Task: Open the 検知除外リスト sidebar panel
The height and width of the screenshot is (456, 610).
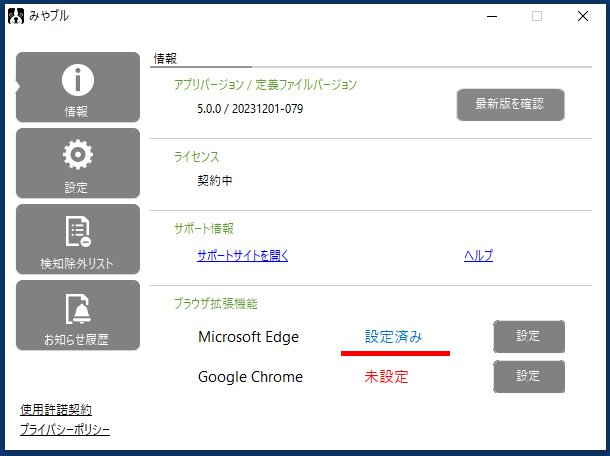Action: (78, 239)
